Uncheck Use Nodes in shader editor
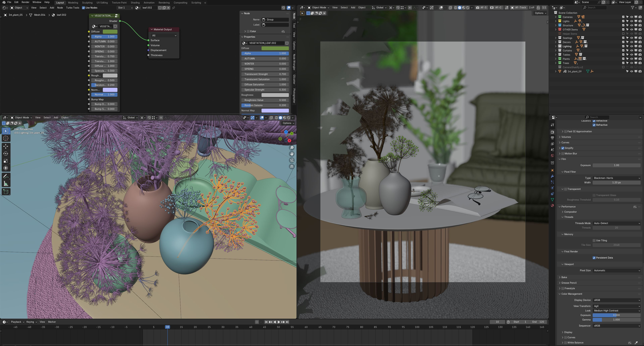Screen dimensions: 644x346 click(84, 8)
